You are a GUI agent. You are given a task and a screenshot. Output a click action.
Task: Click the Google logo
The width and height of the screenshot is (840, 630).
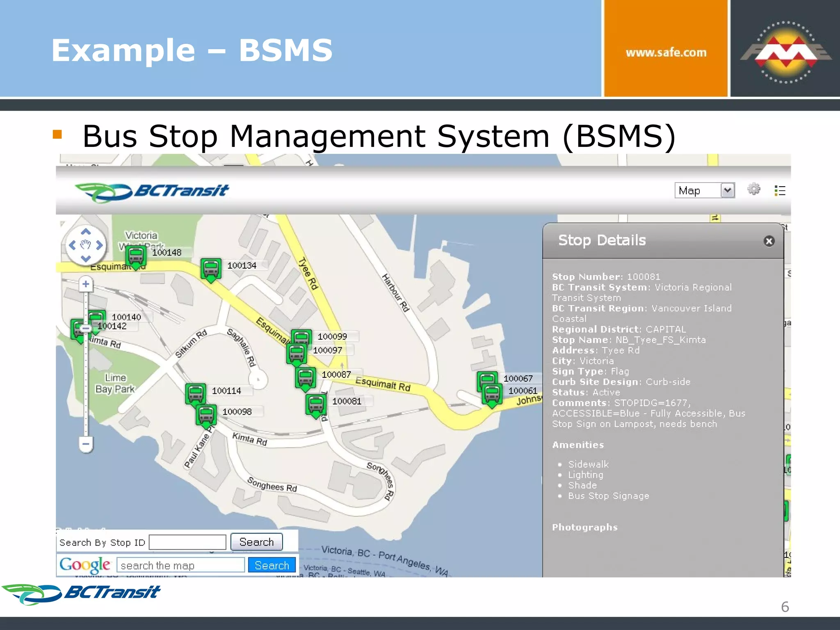click(85, 565)
